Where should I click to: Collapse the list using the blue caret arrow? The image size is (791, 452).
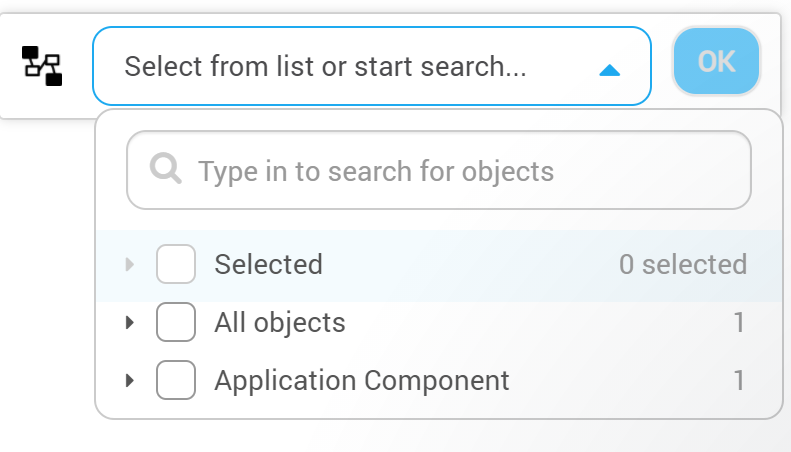point(609,70)
